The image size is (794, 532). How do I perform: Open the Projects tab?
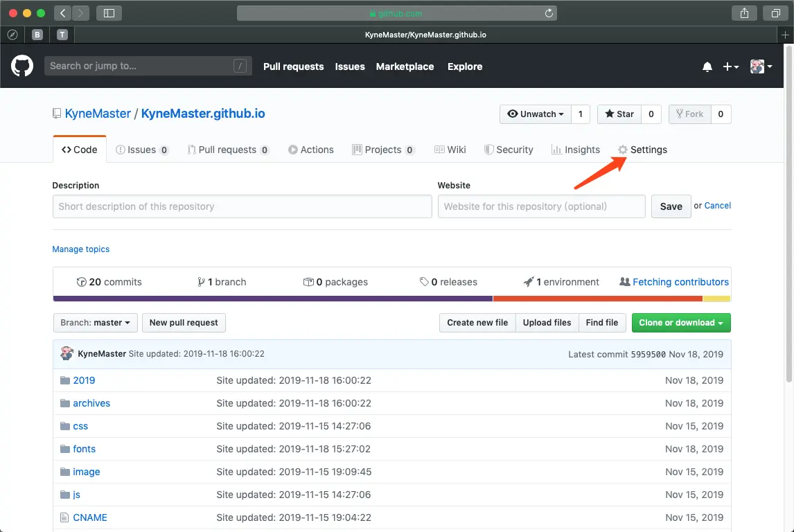pyautogui.click(x=383, y=150)
